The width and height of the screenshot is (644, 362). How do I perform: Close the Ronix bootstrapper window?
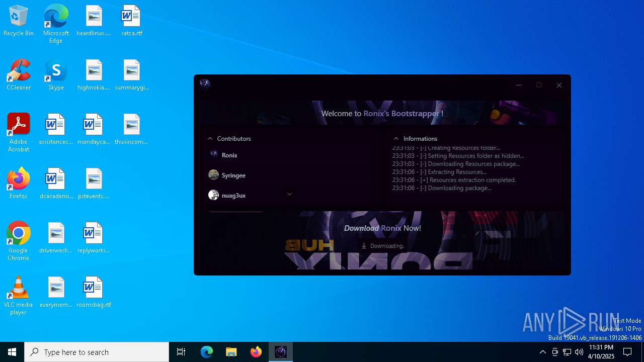pos(559,85)
